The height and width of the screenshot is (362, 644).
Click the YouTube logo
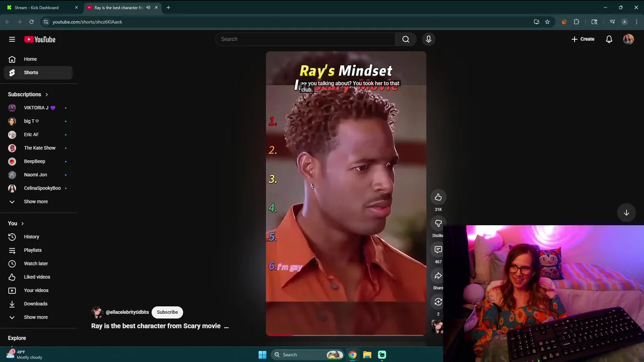click(40, 39)
